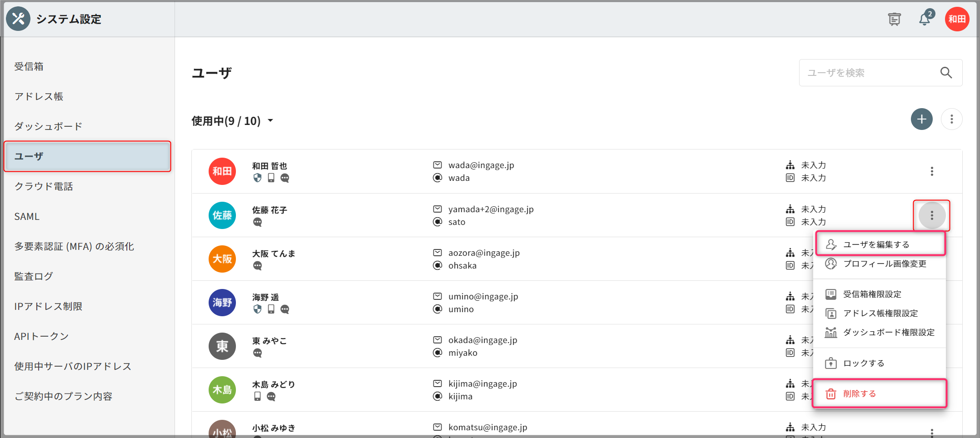This screenshot has height=438, width=980.
Task: Open the three-dot menu beside add button
Action: [x=951, y=119]
